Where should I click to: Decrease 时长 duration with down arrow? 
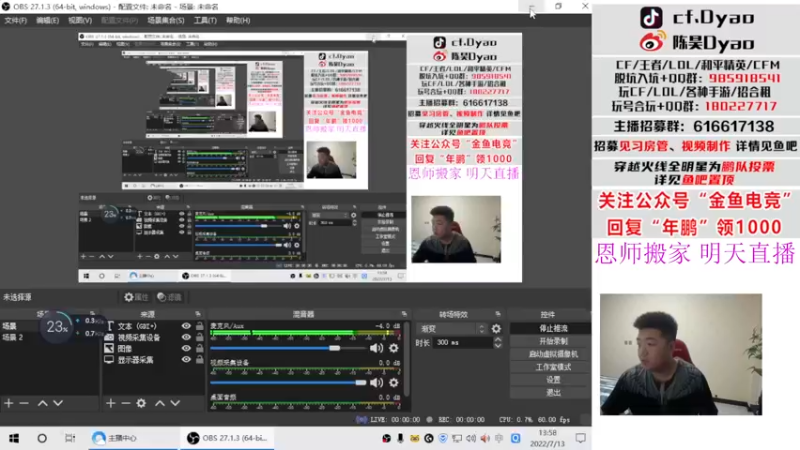497,346
